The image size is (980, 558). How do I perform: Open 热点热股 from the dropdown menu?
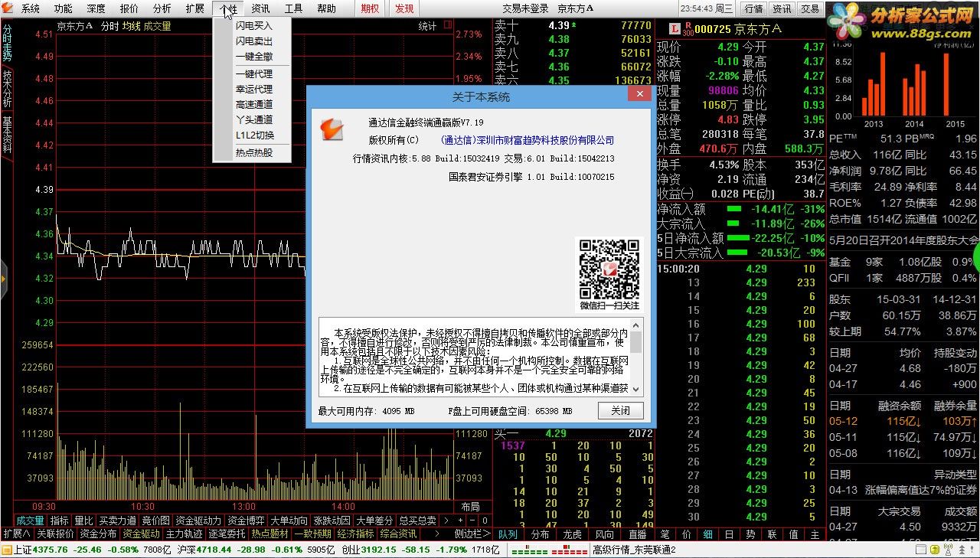click(x=254, y=153)
